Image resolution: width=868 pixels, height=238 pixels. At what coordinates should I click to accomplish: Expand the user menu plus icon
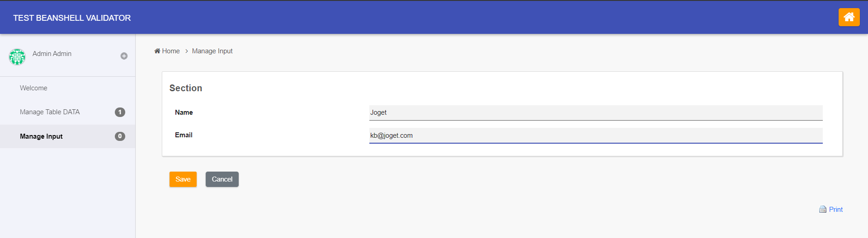pyautogui.click(x=124, y=56)
